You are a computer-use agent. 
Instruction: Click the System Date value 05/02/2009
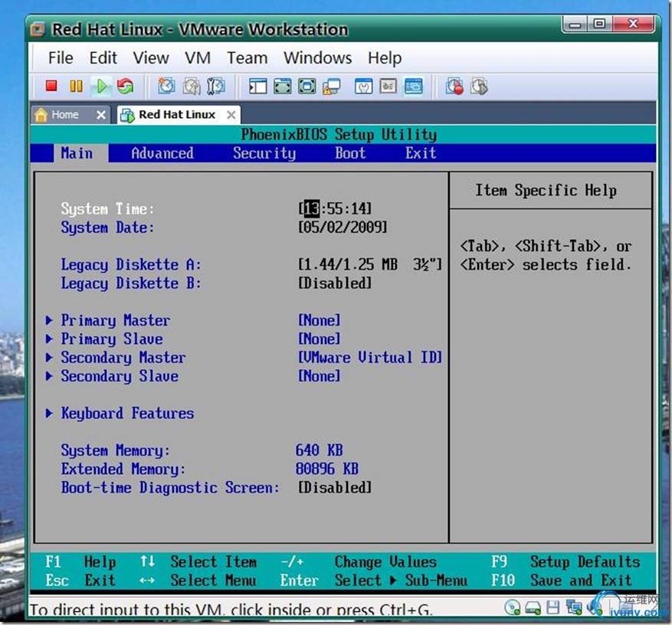coord(343,227)
